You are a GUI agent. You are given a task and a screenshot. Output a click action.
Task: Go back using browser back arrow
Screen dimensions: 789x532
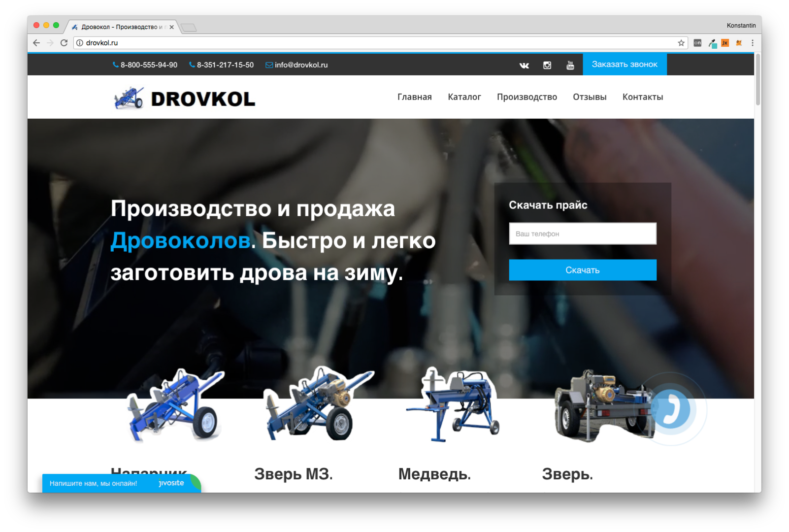tap(36, 43)
